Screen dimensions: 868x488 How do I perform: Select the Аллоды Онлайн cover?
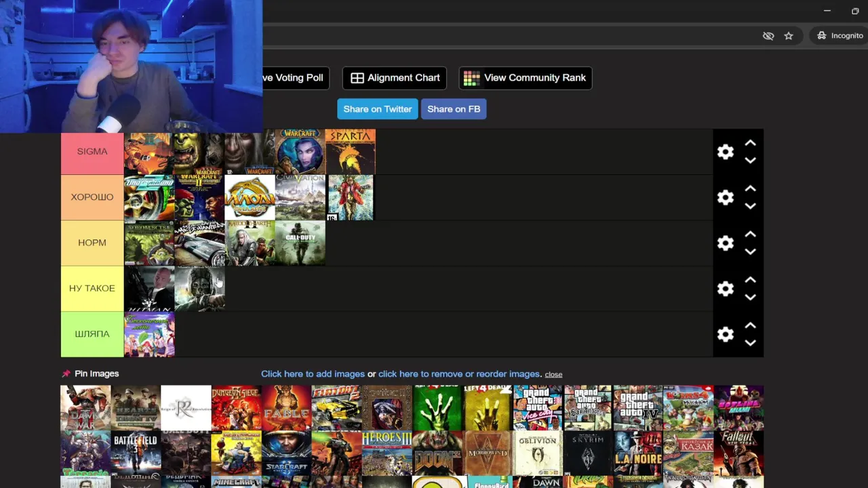250,197
